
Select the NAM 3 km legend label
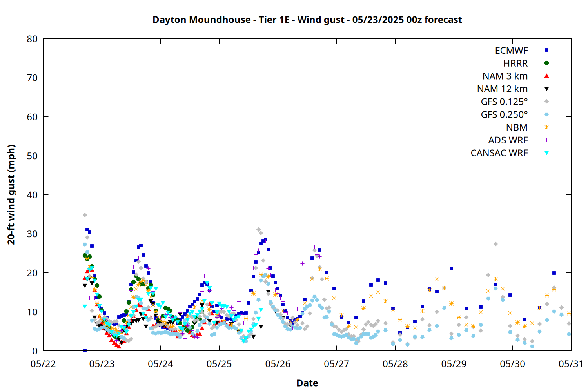(505, 76)
